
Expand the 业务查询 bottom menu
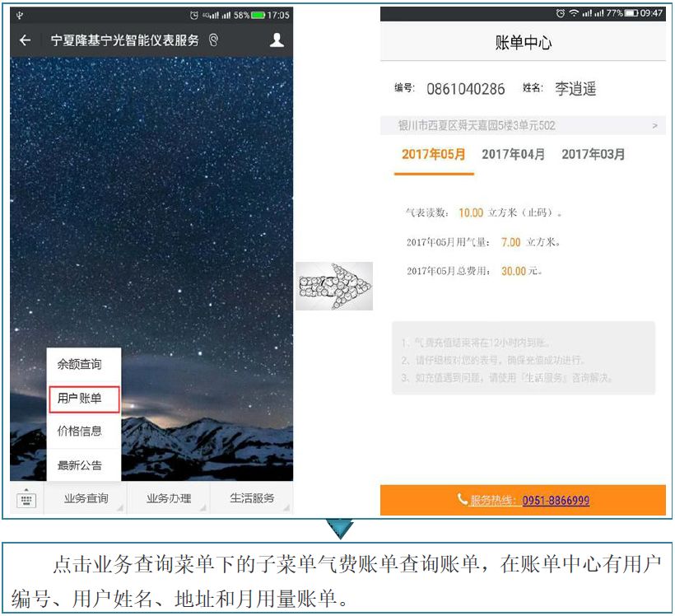[x=86, y=499]
